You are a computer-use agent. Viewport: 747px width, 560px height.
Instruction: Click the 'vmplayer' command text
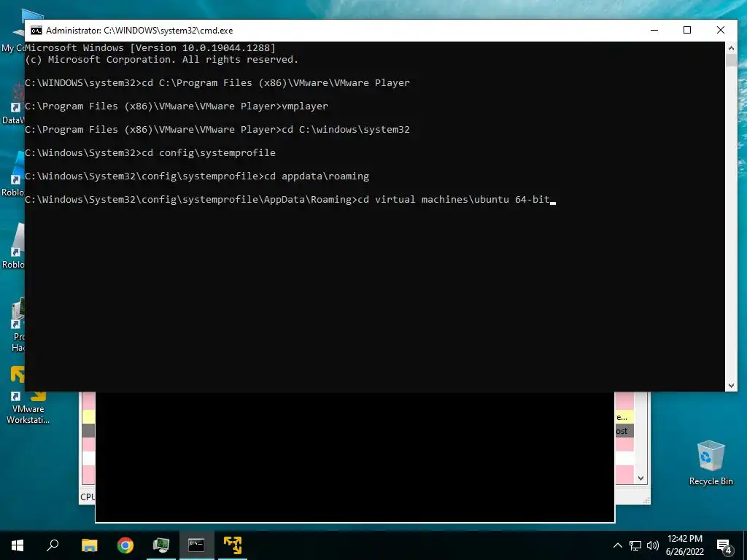coord(305,106)
